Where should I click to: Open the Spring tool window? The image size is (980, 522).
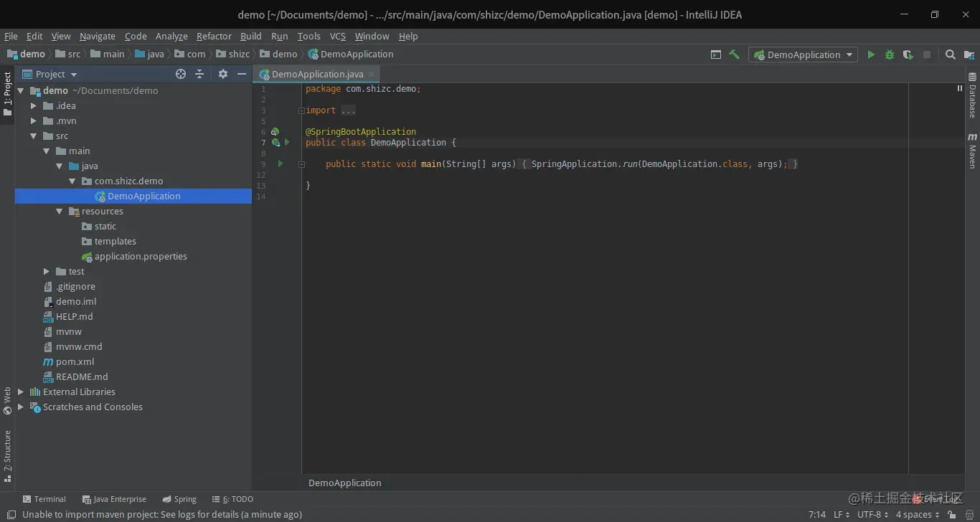(x=179, y=499)
